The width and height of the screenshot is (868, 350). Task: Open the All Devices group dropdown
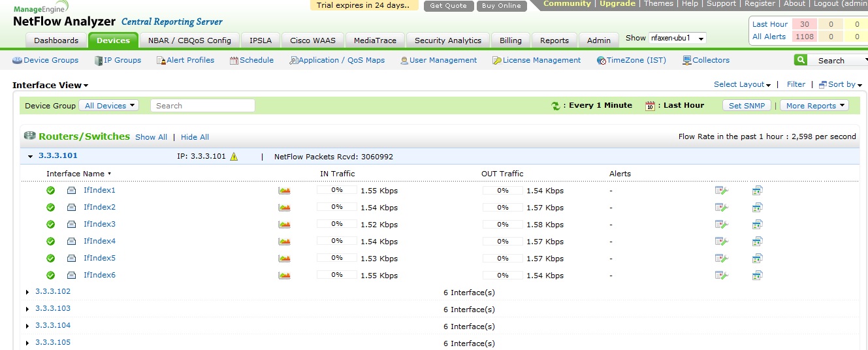point(108,106)
